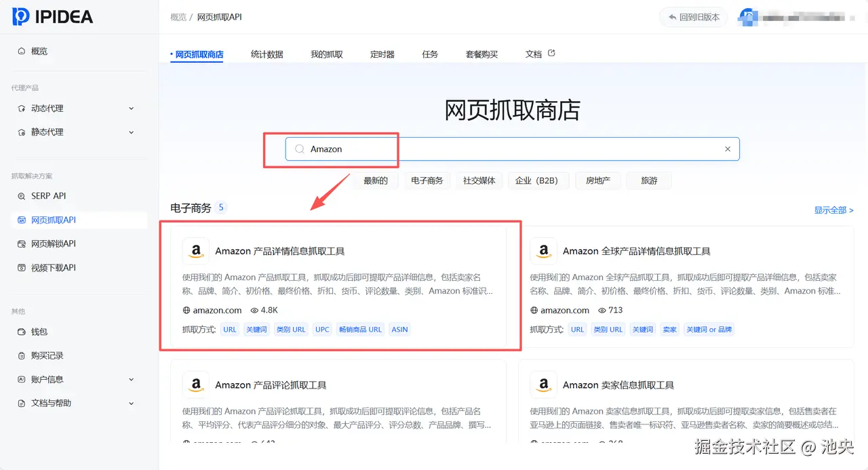
Task: Click the magnifier icon in search box
Action: click(300, 149)
